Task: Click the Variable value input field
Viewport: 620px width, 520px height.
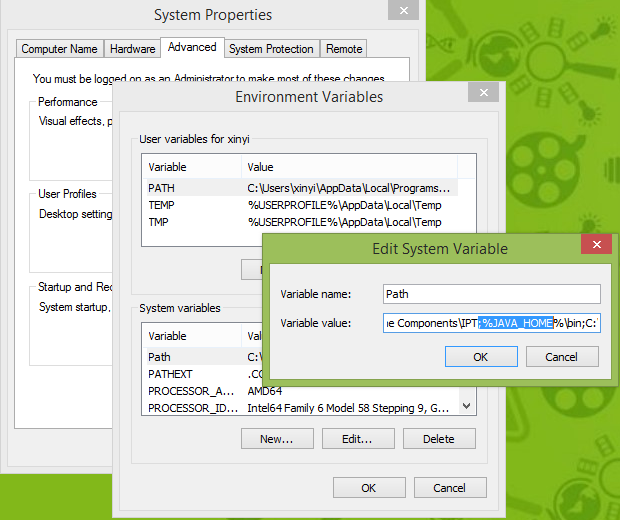Action: (491, 323)
